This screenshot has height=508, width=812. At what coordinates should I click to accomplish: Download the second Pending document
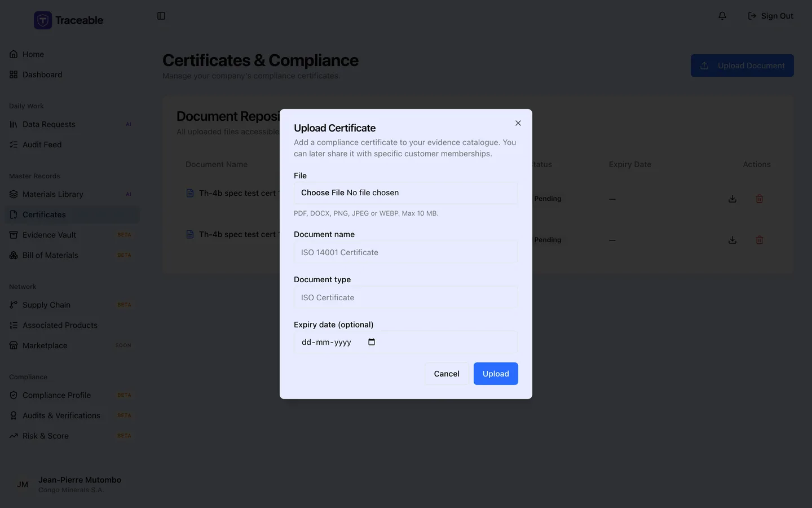pos(732,240)
